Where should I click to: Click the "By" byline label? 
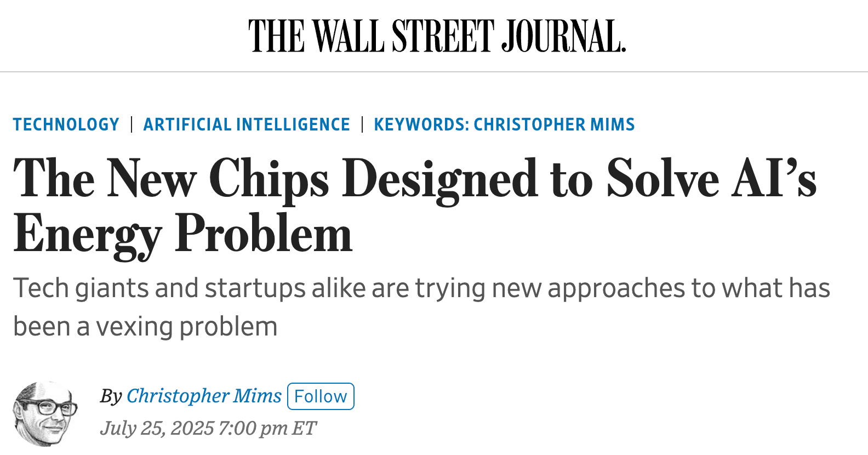pos(111,396)
